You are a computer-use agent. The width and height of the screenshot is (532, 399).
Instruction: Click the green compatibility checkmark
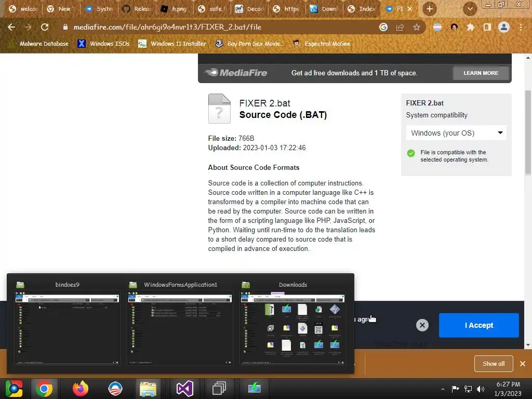pyautogui.click(x=411, y=153)
